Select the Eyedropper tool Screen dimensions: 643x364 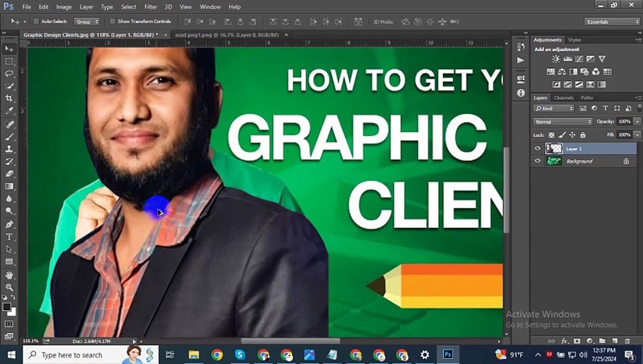[9, 111]
